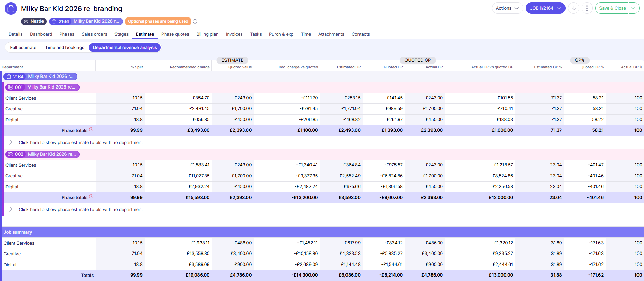Image resolution: width=644 pixels, height=281 pixels.
Task: Open the Actions dropdown
Action: coord(507,8)
